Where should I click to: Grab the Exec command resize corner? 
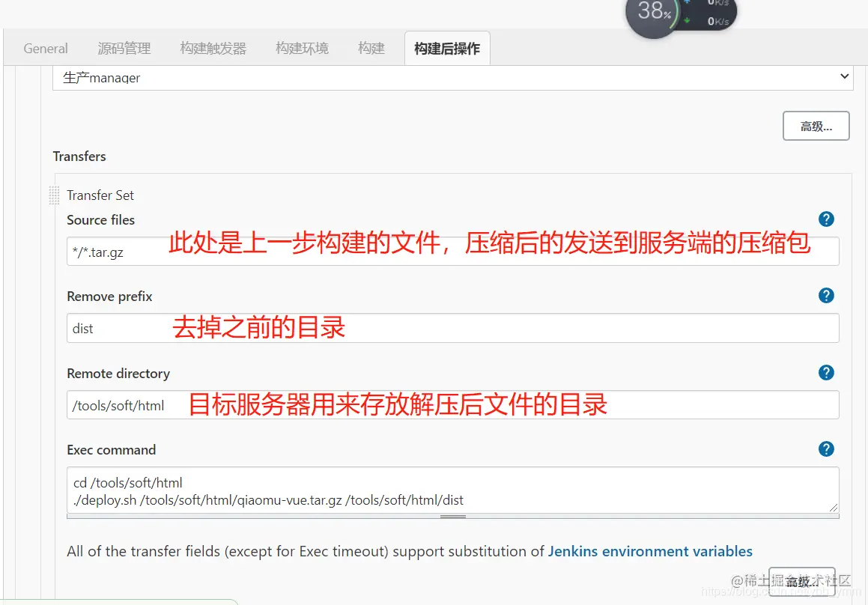coord(834,508)
